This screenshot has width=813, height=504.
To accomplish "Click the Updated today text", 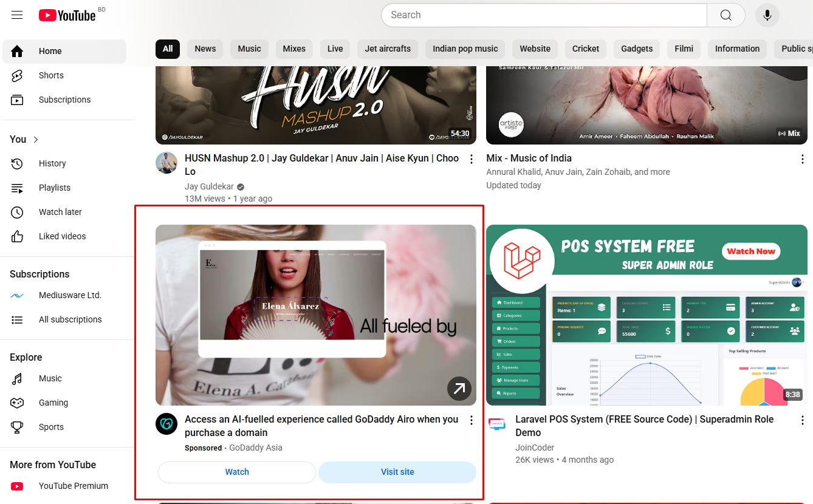I will [x=513, y=186].
